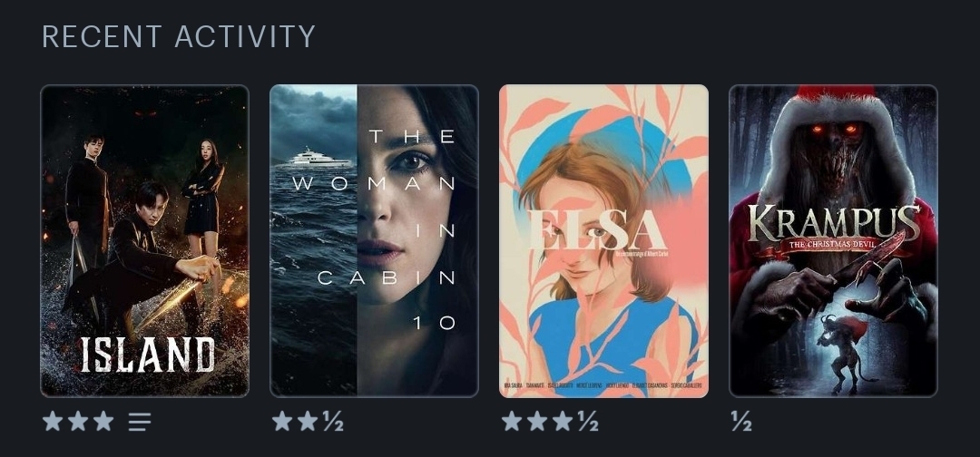Open the Recent Activity heading link
Image resolution: width=980 pixels, height=457 pixels.
pyautogui.click(x=178, y=37)
